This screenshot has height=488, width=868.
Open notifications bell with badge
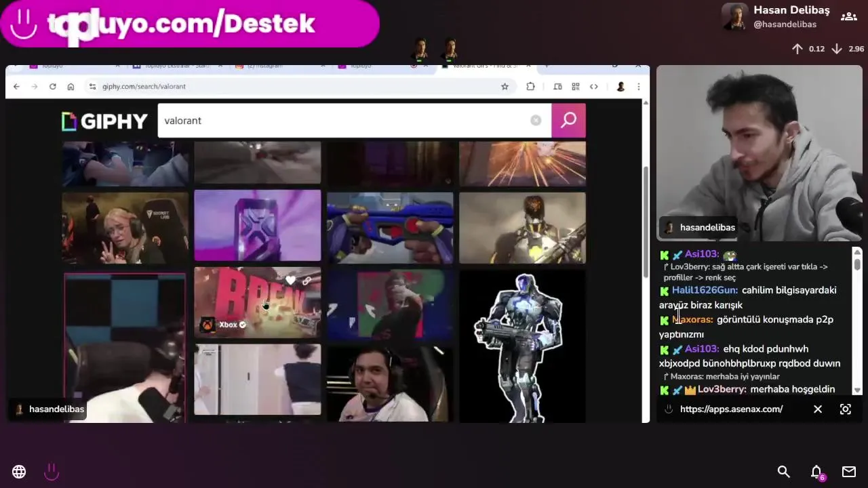click(x=817, y=472)
